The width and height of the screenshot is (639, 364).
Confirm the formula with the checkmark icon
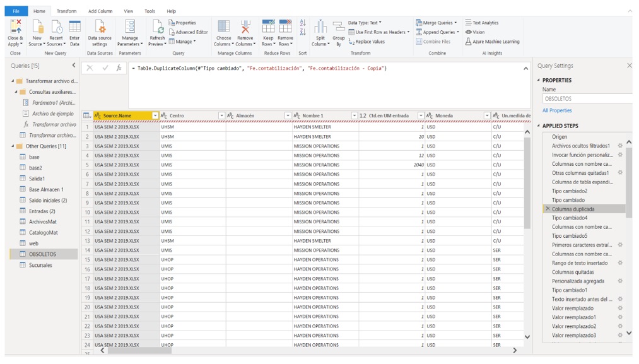pos(105,68)
